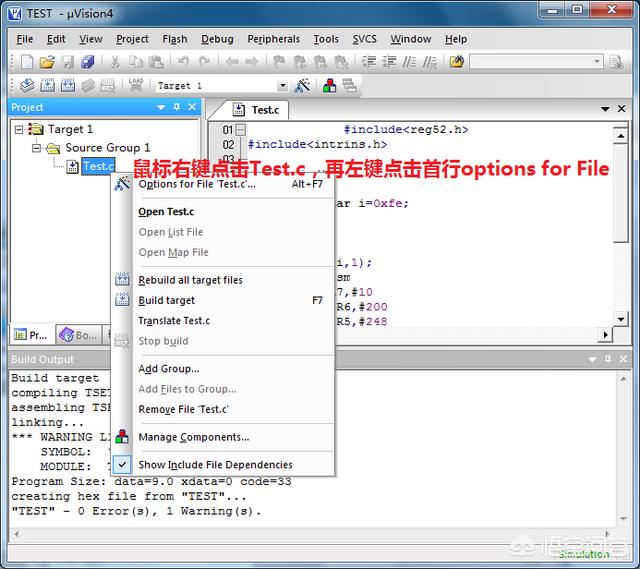Screen dimensions: 640x569
Task: Collapse code fold on line 01
Action: click(241, 130)
